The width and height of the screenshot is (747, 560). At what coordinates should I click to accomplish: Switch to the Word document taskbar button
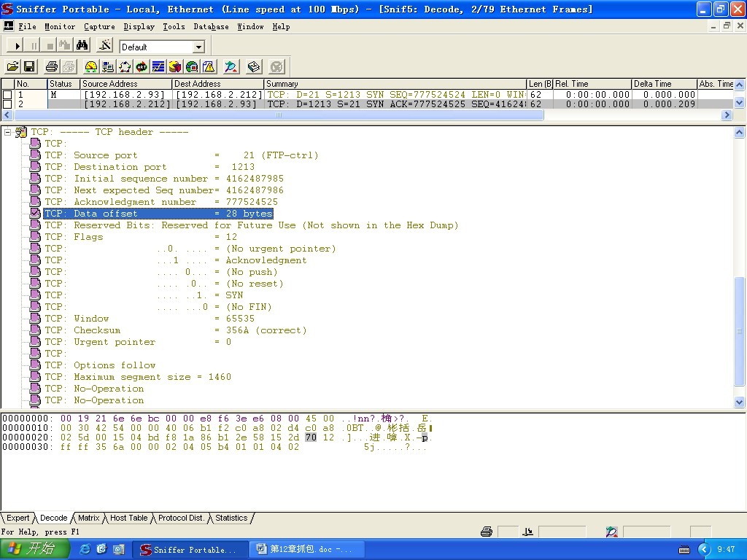click(x=307, y=549)
